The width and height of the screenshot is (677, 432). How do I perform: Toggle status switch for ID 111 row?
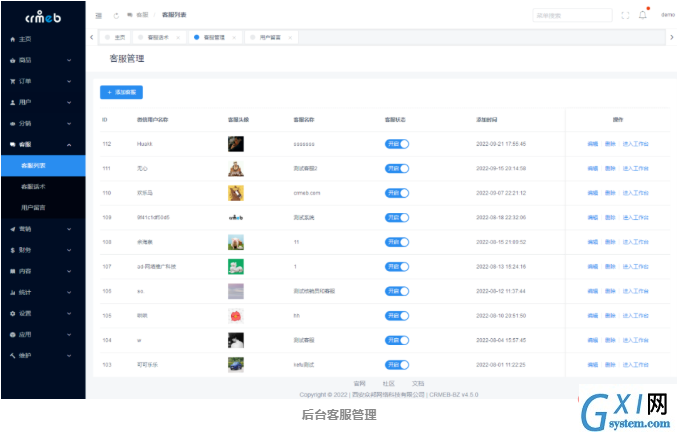[397, 168]
